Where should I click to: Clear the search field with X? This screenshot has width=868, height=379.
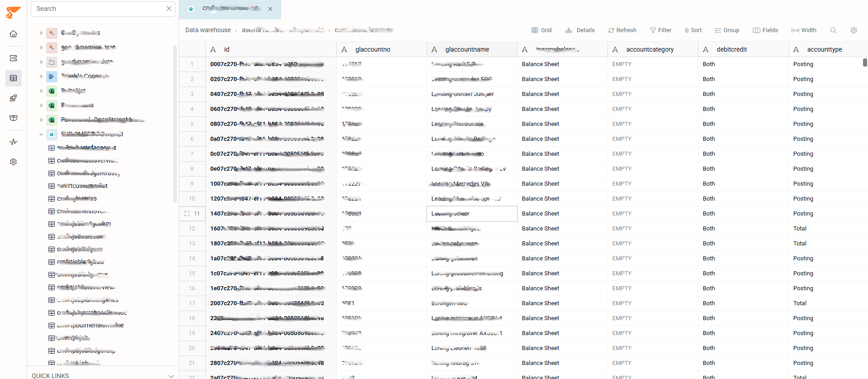coord(169,9)
